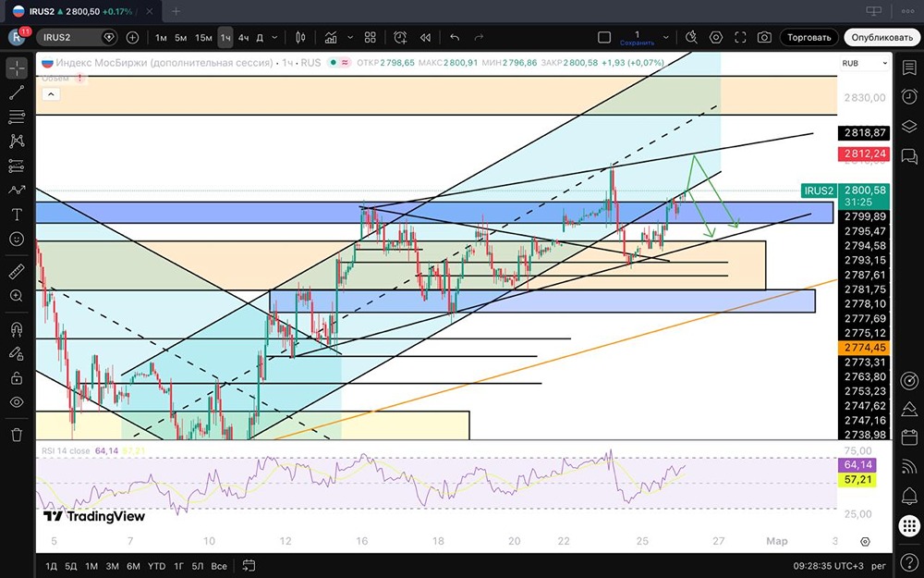Open the browser tab overflow menu

point(907,10)
